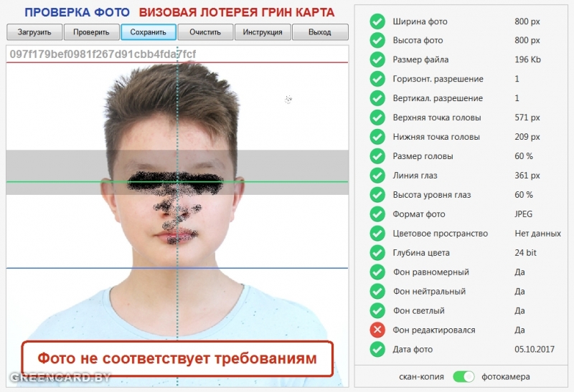Click the green check icon beside Фон светлый
This screenshot has width=574, height=392.
377,311
